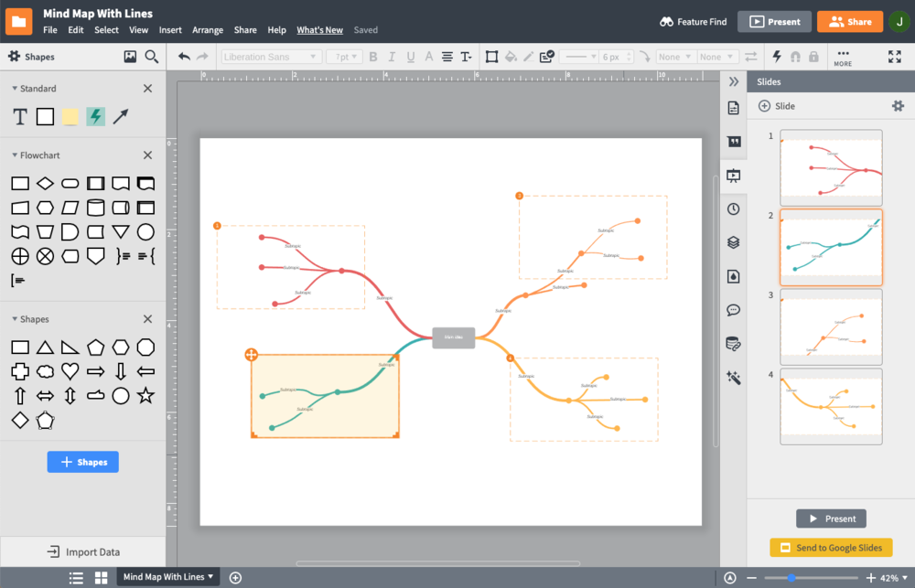Image resolution: width=915 pixels, height=588 pixels.
Task: Click the Import Data button
Action: pos(83,552)
